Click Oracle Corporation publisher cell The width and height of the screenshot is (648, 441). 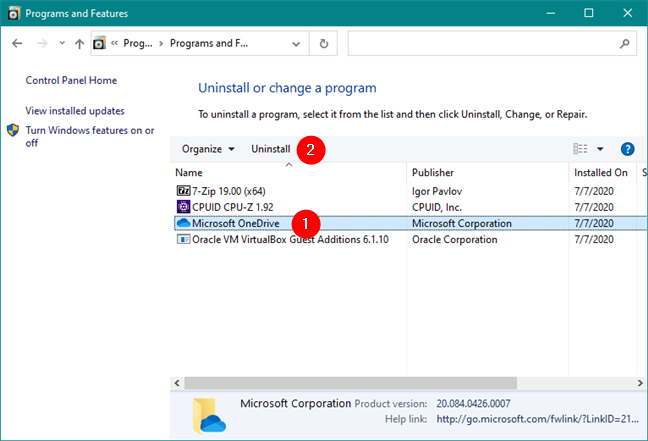[x=455, y=239]
